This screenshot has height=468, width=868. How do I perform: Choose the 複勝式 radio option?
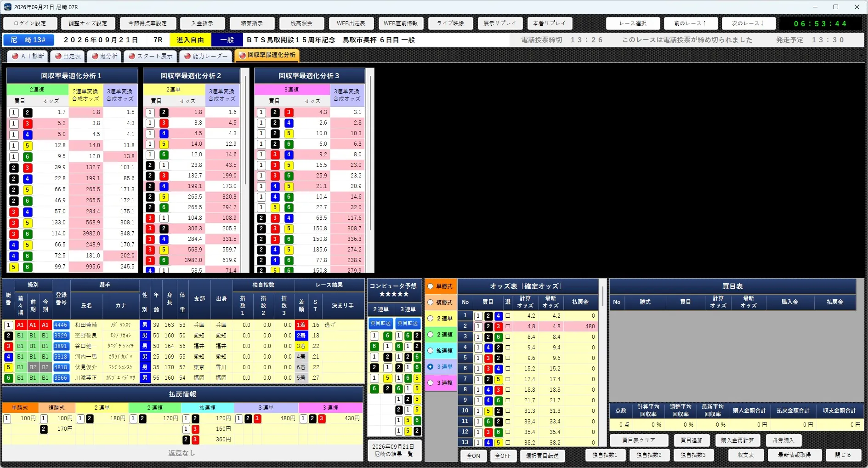(431, 302)
